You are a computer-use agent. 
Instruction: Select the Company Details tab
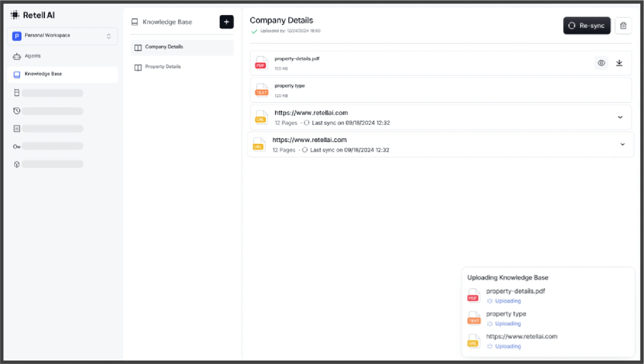(x=164, y=47)
